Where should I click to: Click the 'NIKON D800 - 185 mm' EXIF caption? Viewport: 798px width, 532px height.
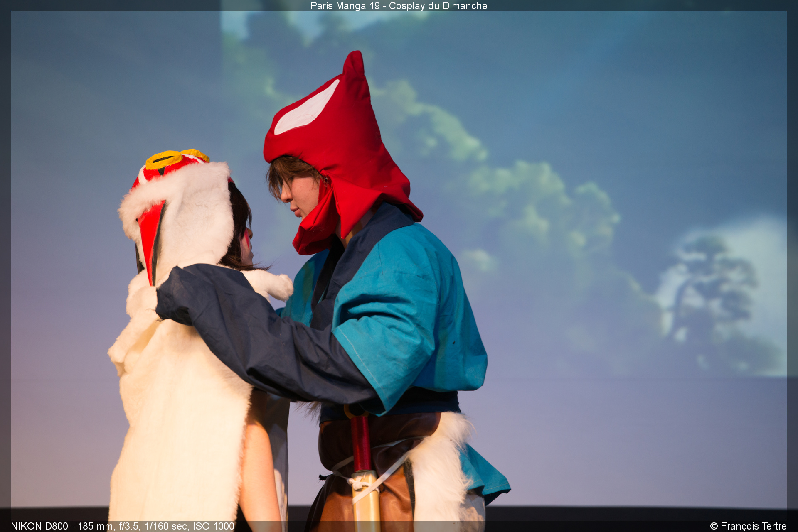(x=123, y=526)
